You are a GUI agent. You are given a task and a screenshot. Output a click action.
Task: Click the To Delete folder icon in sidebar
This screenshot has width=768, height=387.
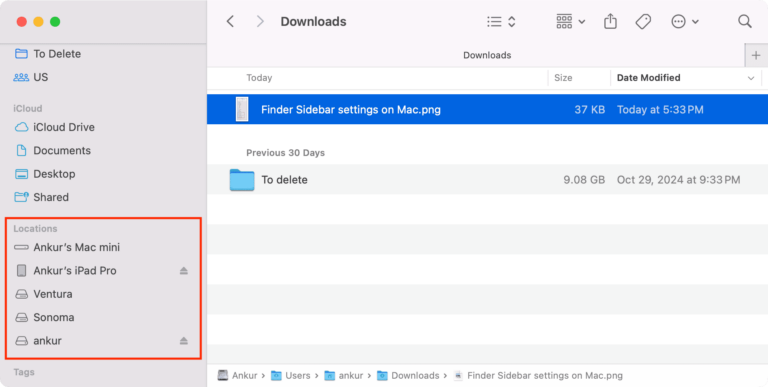click(21, 53)
